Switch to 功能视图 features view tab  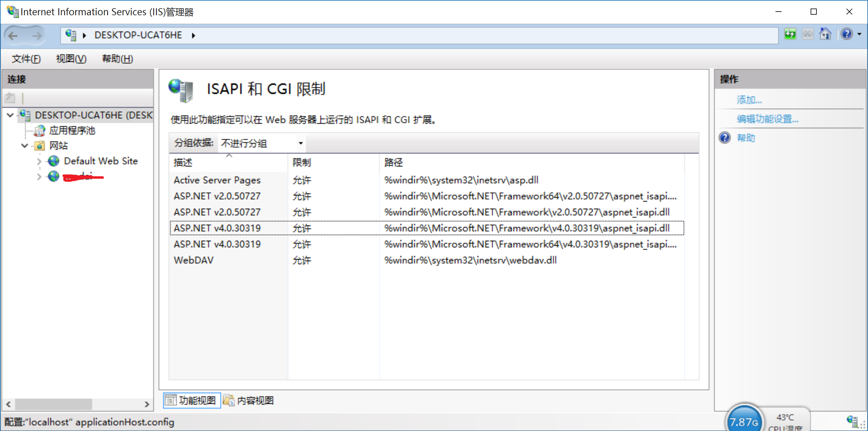click(x=192, y=400)
